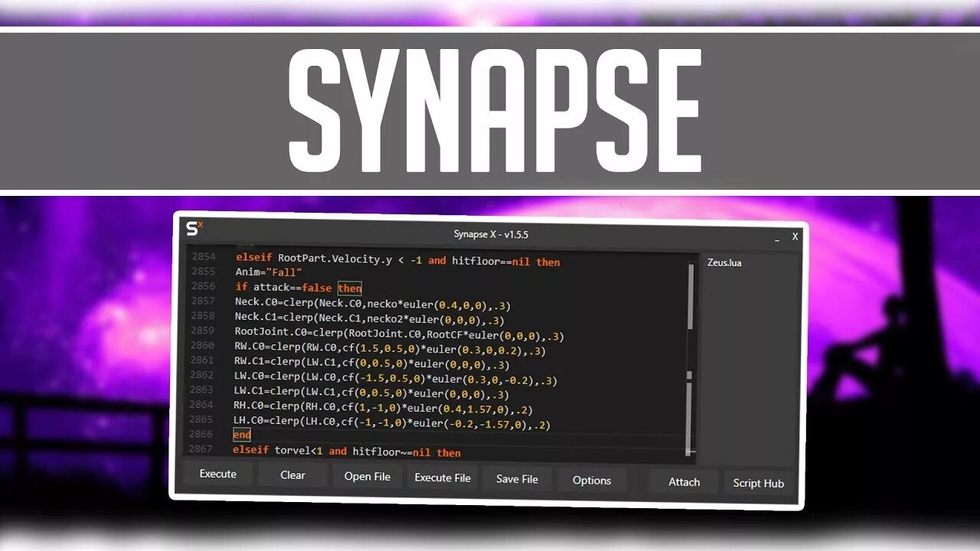The width and height of the screenshot is (980, 551).
Task: Select Zeus.lua in the script list
Action: (724, 262)
